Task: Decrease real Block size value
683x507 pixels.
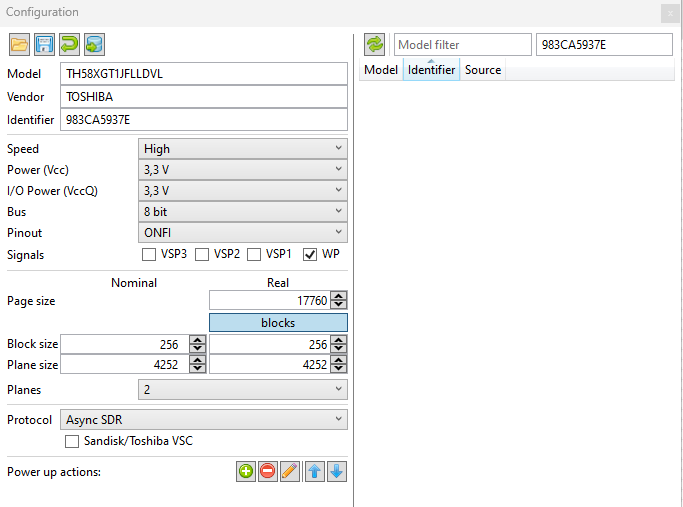Action: click(338, 348)
